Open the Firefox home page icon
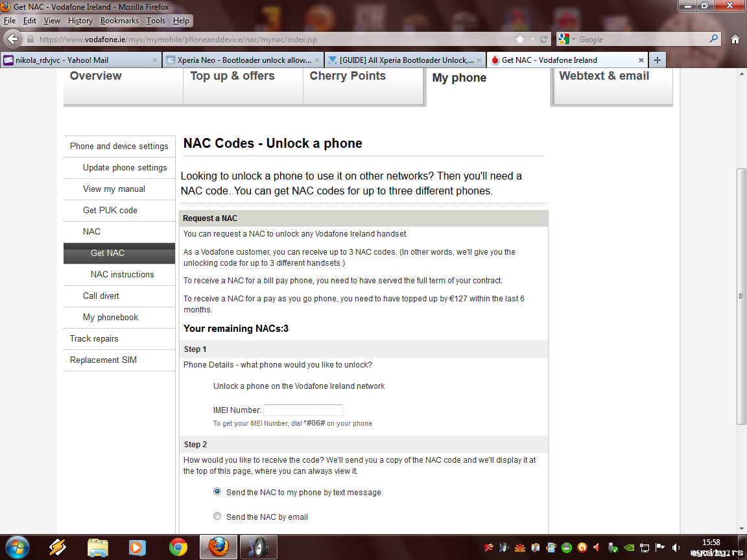The height and width of the screenshot is (560, 747). coord(735,39)
